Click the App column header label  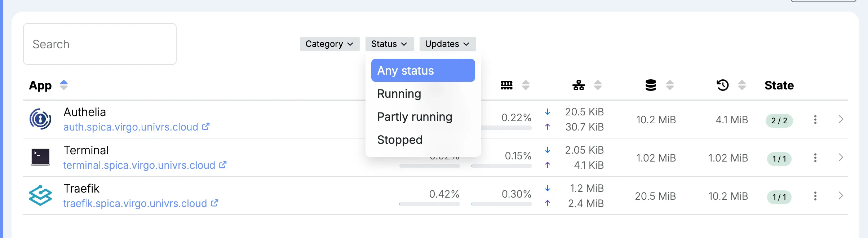pos(40,85)
